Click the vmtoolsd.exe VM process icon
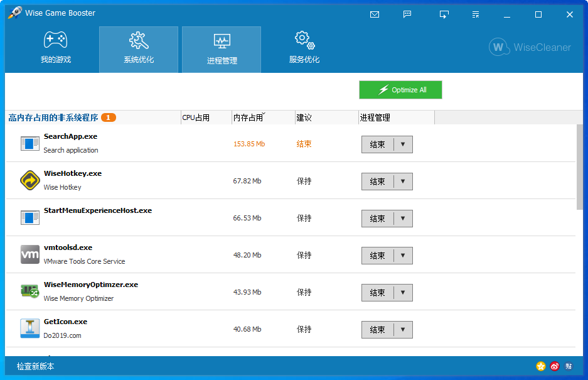This screenshot has width=588, height=380. tap(29, 254)
